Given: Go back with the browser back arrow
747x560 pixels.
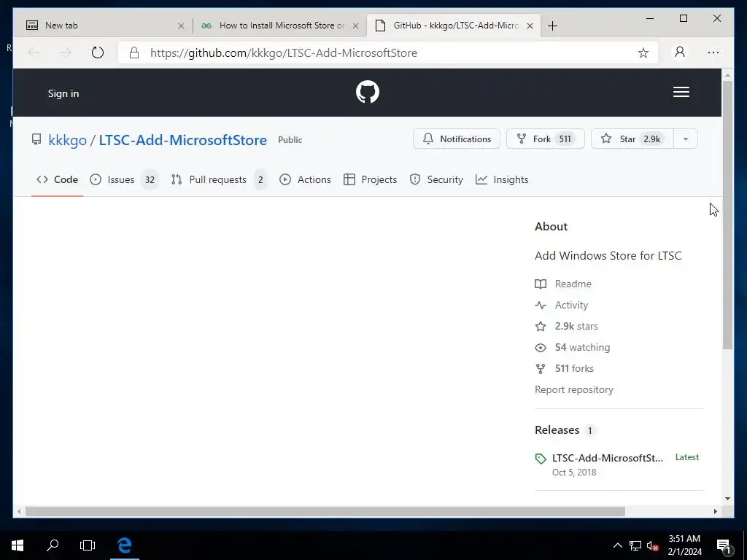Looking at the screenshot, I should [x=34, y=52].
